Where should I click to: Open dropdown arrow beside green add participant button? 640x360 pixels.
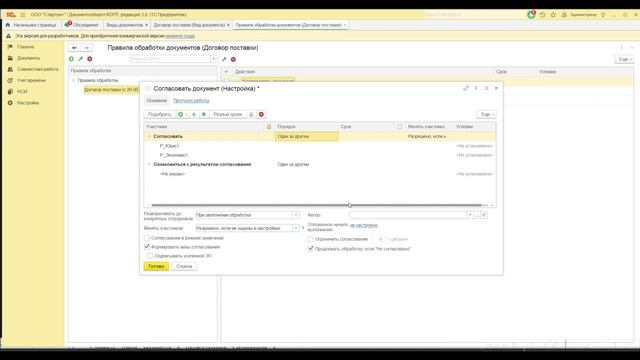click(187, 115)
